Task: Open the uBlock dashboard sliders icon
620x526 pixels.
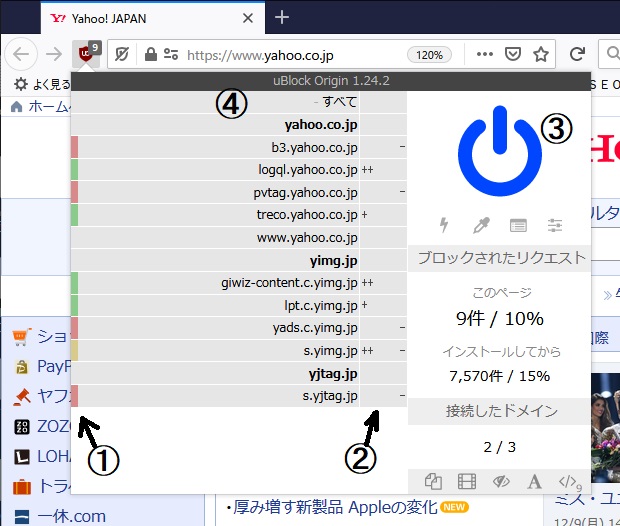Action: tap(555, 225)
